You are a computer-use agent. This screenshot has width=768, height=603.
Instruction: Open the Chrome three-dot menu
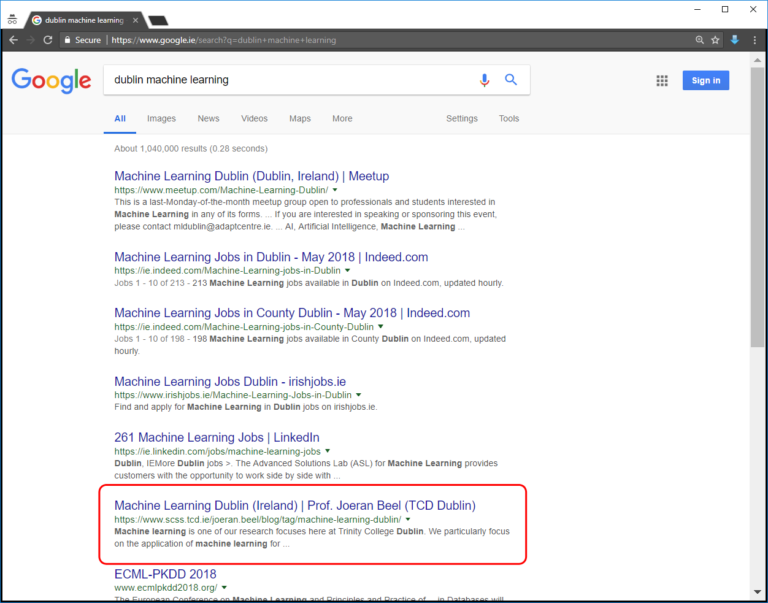tap(754, 40)
